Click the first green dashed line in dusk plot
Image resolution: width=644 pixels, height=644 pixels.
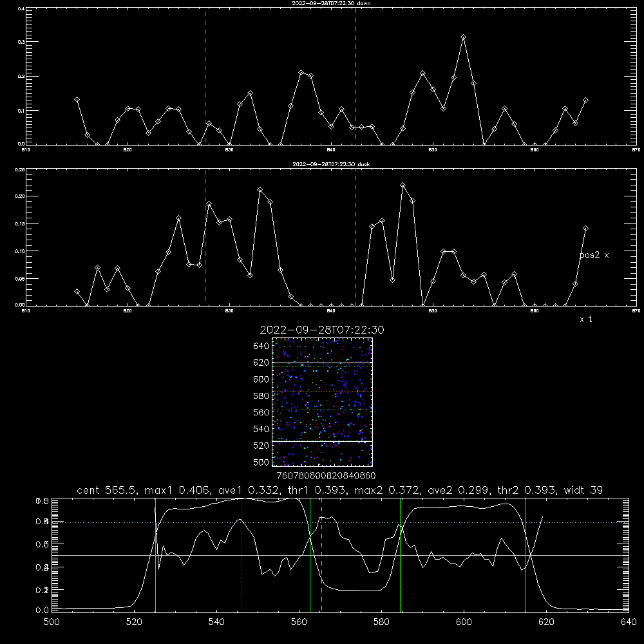click(205, 238)
